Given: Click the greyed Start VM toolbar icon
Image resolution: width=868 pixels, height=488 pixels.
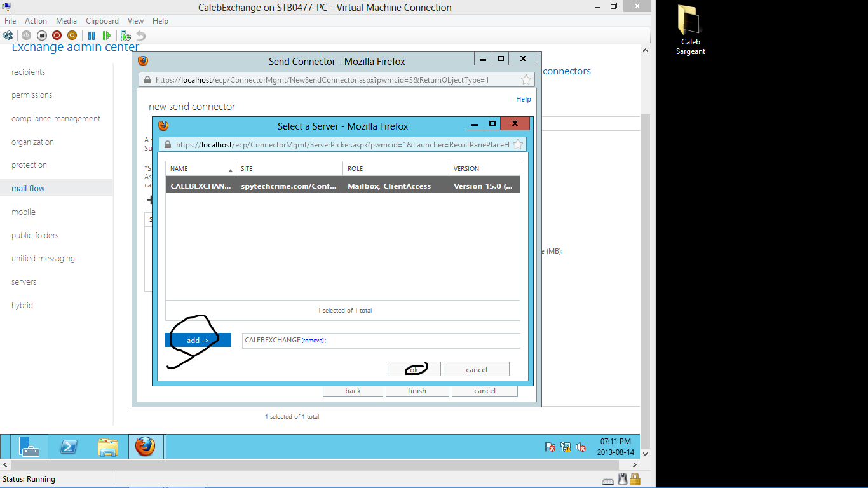Looking at the screenshot, I should [x=26, y=36].
